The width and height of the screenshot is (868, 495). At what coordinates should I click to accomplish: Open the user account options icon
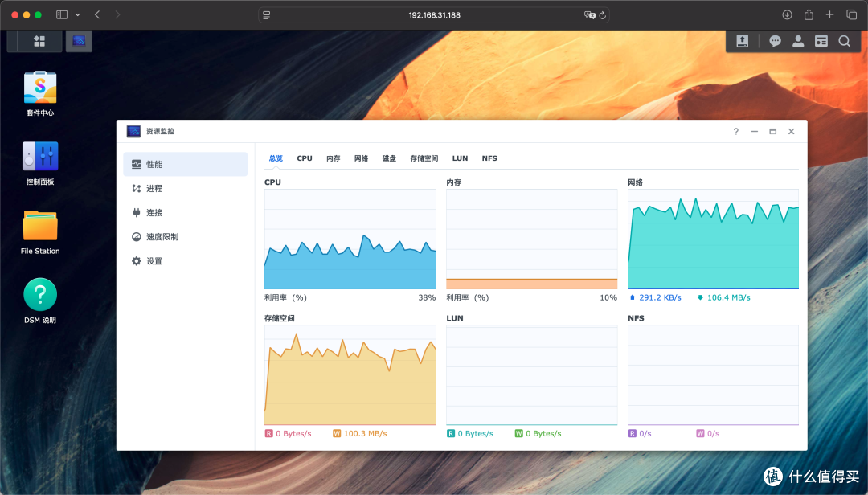point(798,41)
